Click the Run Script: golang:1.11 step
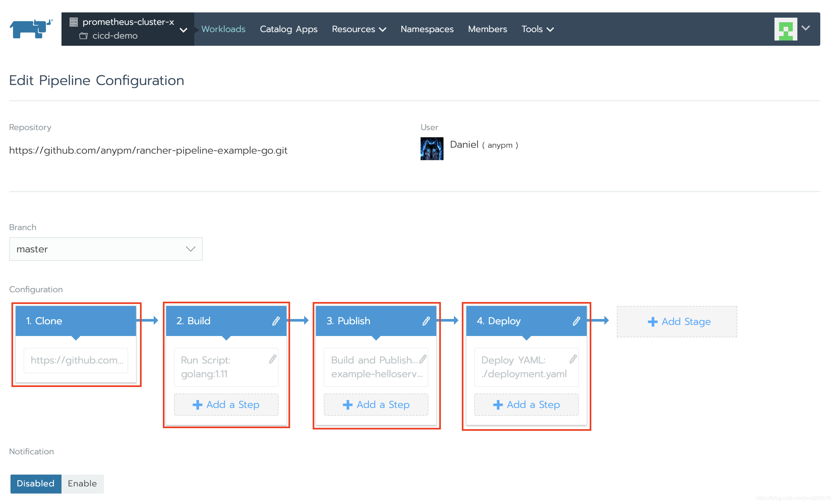Image resolution: width=834 pixels, height=504 pixels. pyautogui.click(x=226, y=367)
